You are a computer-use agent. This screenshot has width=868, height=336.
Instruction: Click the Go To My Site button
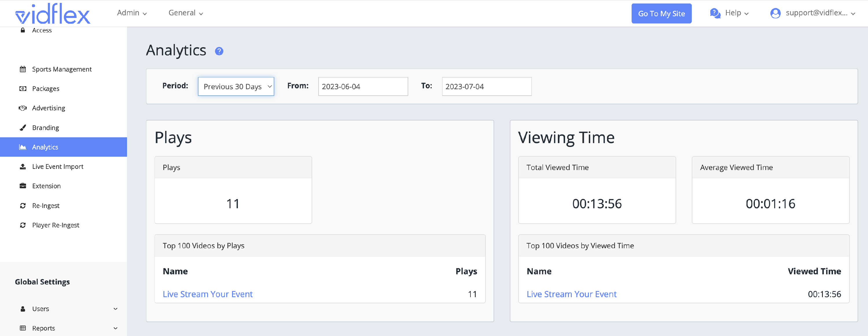[x=661, y=14]
